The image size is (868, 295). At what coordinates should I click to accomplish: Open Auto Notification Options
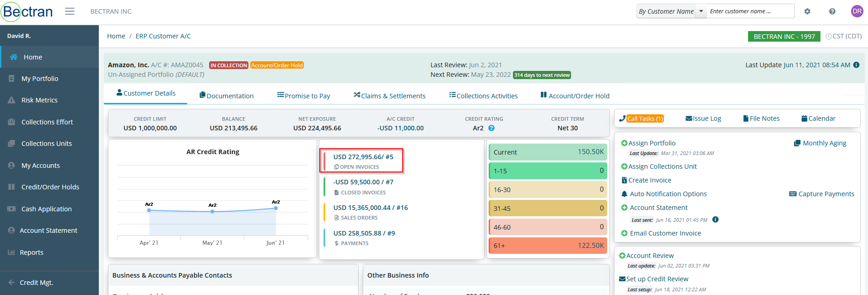664,194
